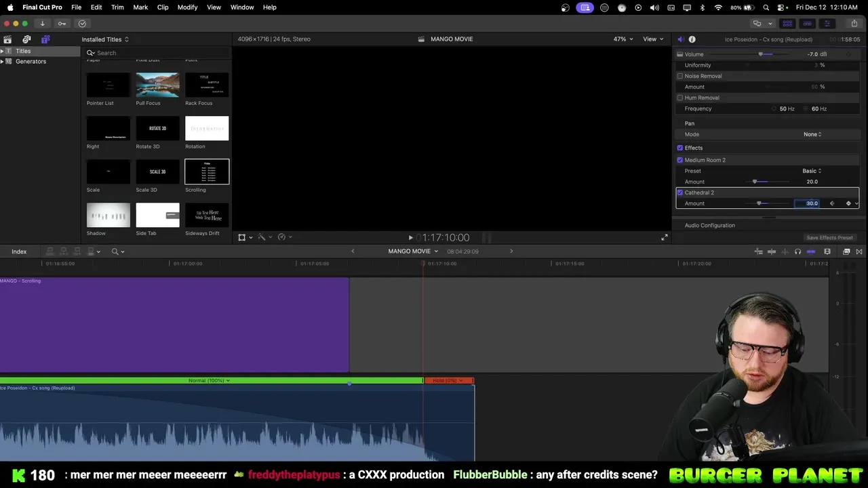Open the Clip menu
This screenshot has height=488, width=868.
point(163,7)
